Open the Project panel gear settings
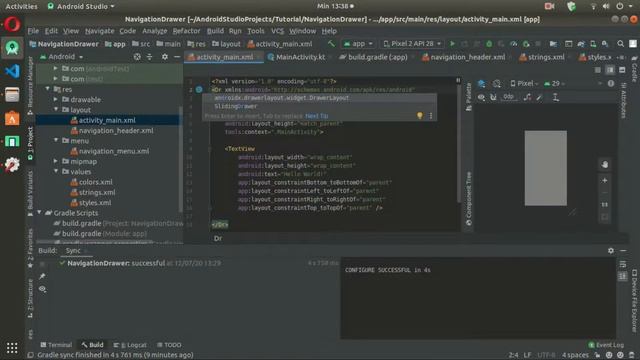Image resolution: width=640 pixels, height=360 pixels. (x=164, y=57)
